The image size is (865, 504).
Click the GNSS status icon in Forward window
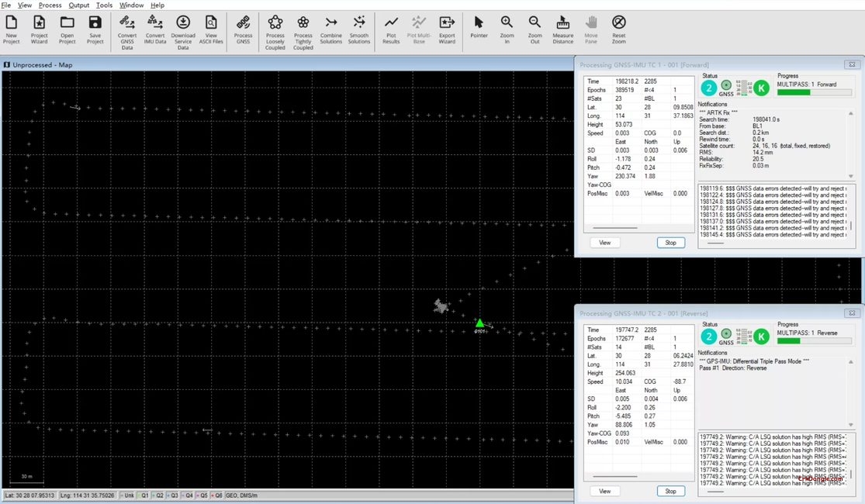tap(726, 88)
